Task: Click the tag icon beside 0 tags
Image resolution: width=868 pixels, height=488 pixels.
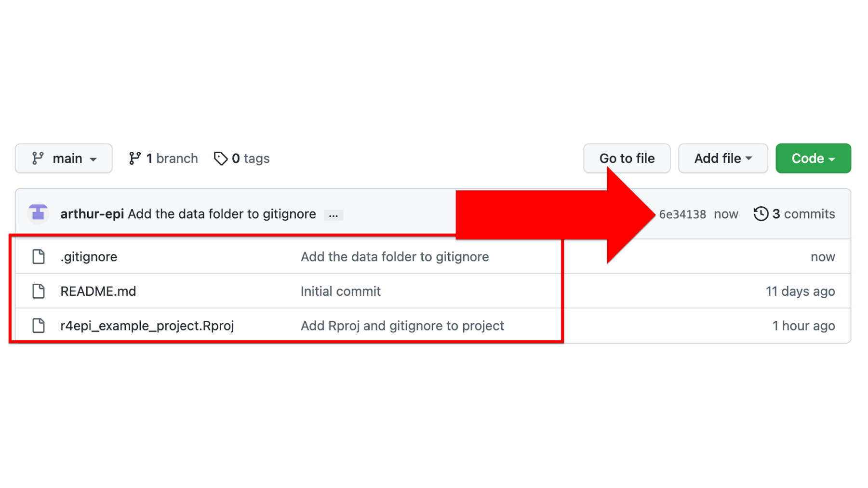Action: [x=220, y=158]
